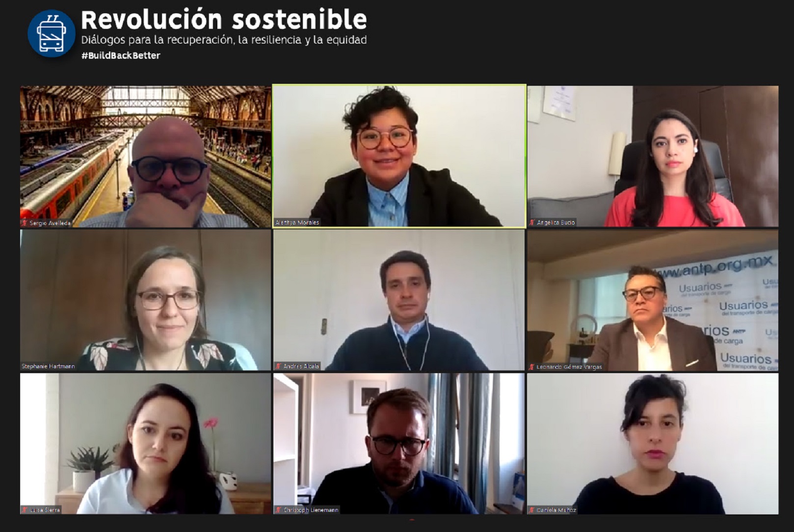Click muted mic icon beside Christoph Lienemann
The width and height of the screenshot is (794, 532).
(x=278, y=510)
